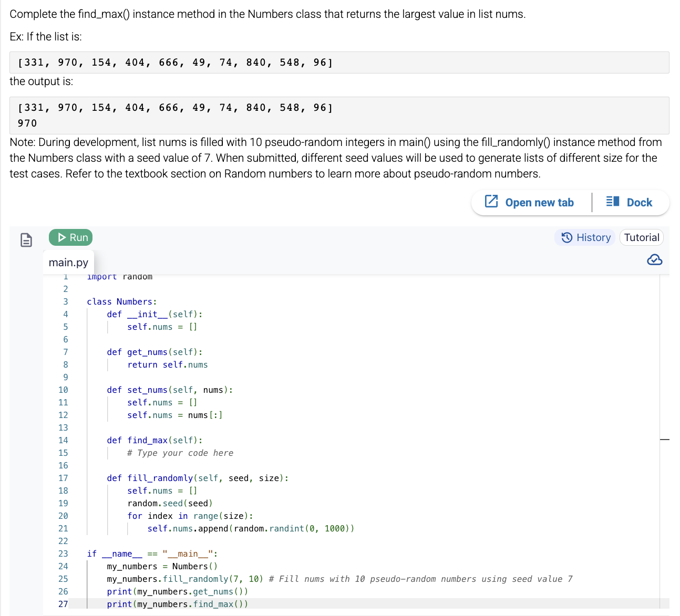Click the document icon left of Run

pos(26,239)
